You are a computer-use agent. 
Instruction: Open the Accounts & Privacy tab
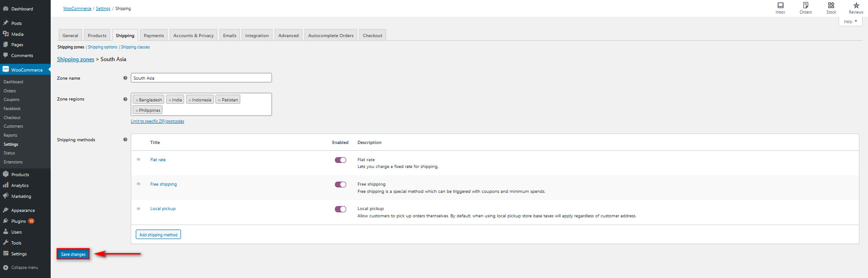(x=193, y=35)
